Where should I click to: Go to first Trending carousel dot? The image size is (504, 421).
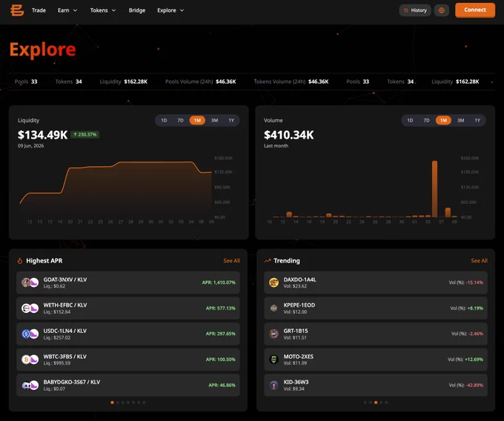tap(365, 402)
